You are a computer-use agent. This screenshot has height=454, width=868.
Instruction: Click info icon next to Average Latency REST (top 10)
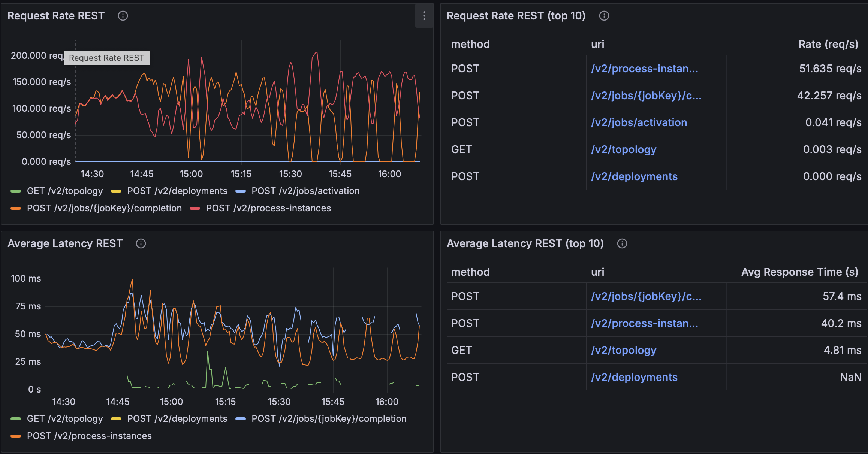tap(622, 243)
